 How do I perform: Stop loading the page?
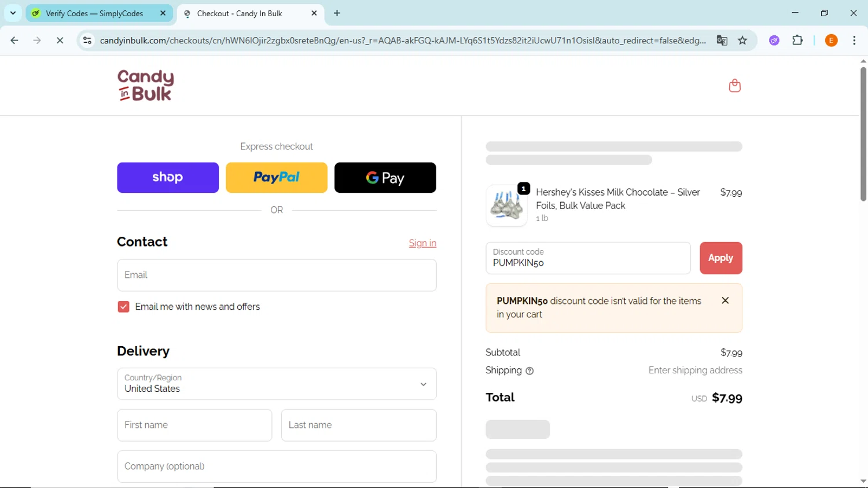[60, 41]
